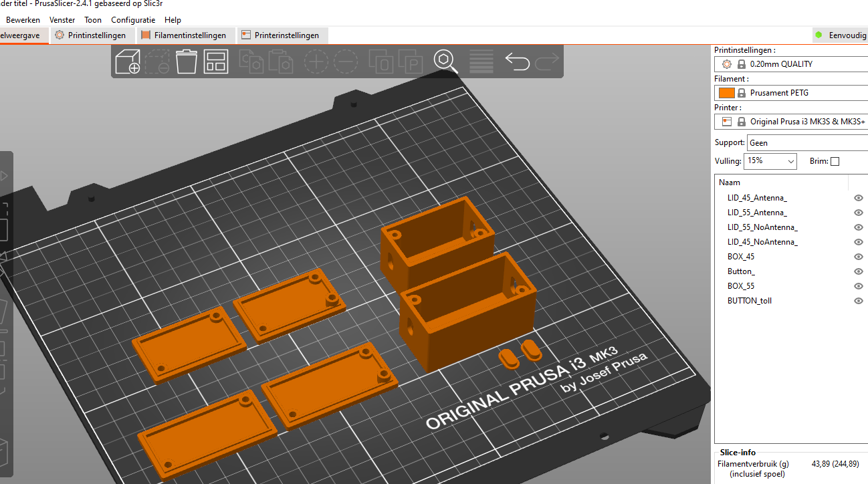Select LID_45_Antenna_ in the object list
The width and height of the screenshot is (868, 484).
coord(757,198)
